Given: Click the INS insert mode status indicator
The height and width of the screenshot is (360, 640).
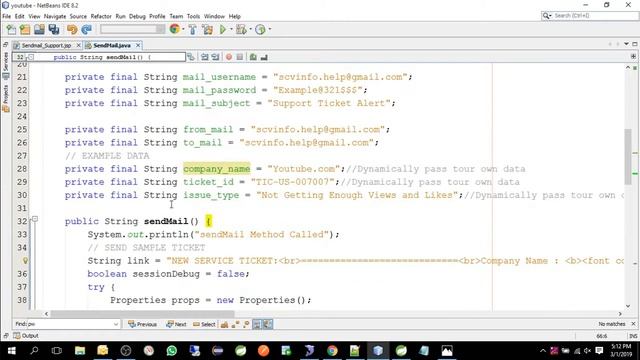Looking at the screenshot, I should 633,336.
